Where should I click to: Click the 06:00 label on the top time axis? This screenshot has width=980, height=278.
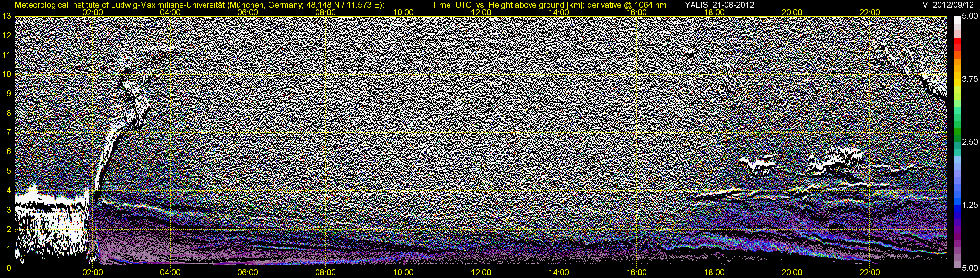click(x=248, y=12)
